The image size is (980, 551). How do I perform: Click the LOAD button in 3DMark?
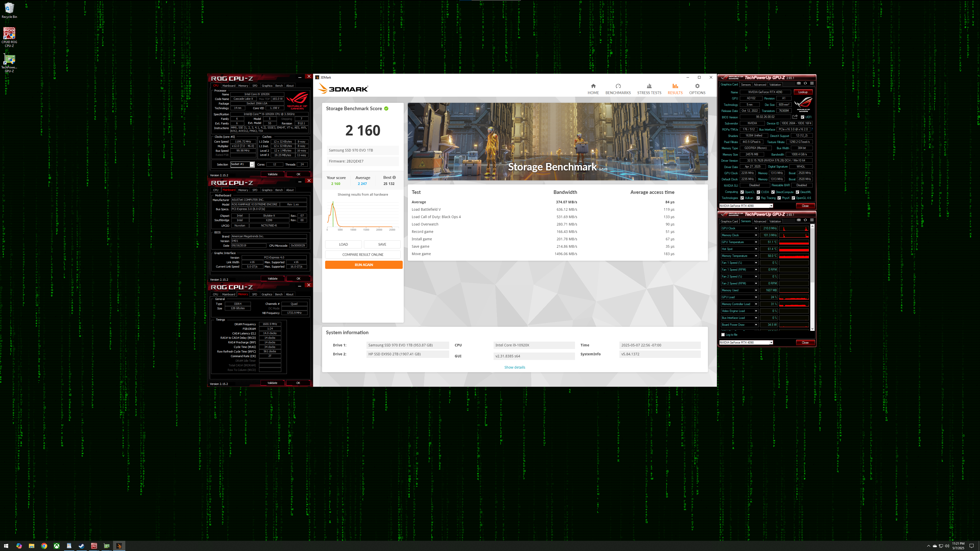343,245
